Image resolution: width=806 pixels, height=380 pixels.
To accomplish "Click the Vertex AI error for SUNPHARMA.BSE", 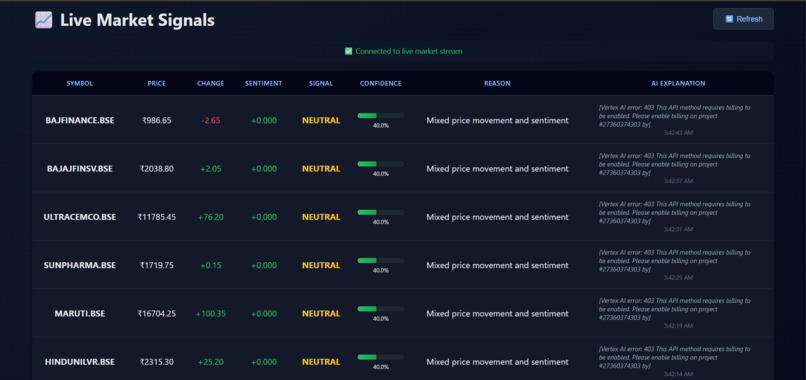I will tap(674, 261).
